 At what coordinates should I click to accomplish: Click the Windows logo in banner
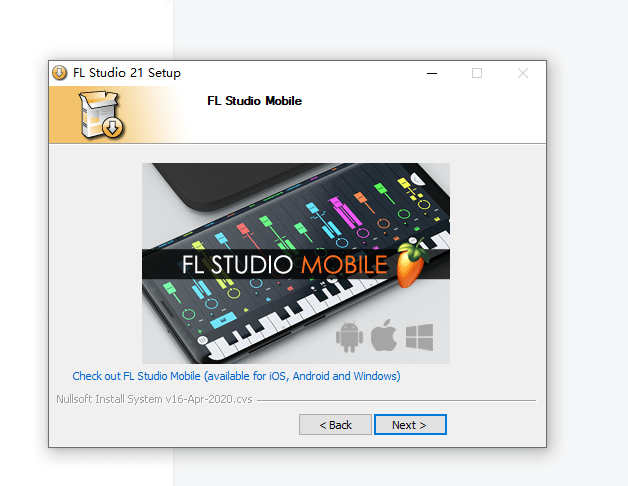(x=419, y=337)
